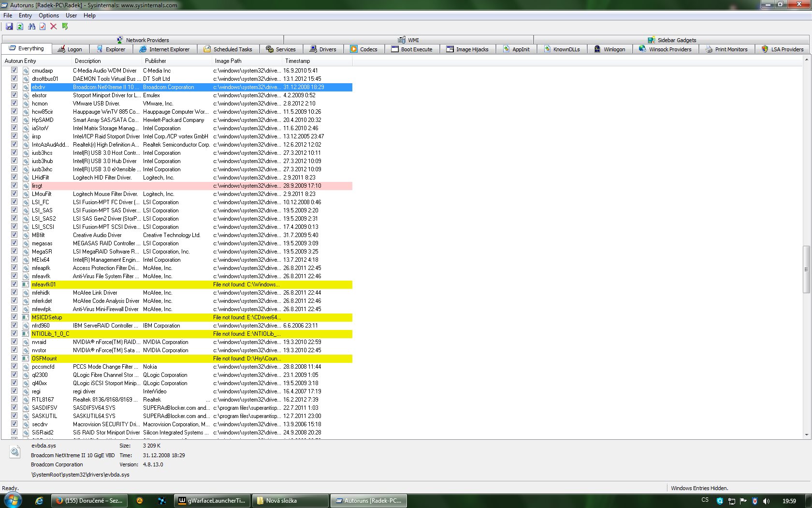The height and width of the screenshot is (508, 812).
Task: Open the Entry menu
Action: coord(25,15)
